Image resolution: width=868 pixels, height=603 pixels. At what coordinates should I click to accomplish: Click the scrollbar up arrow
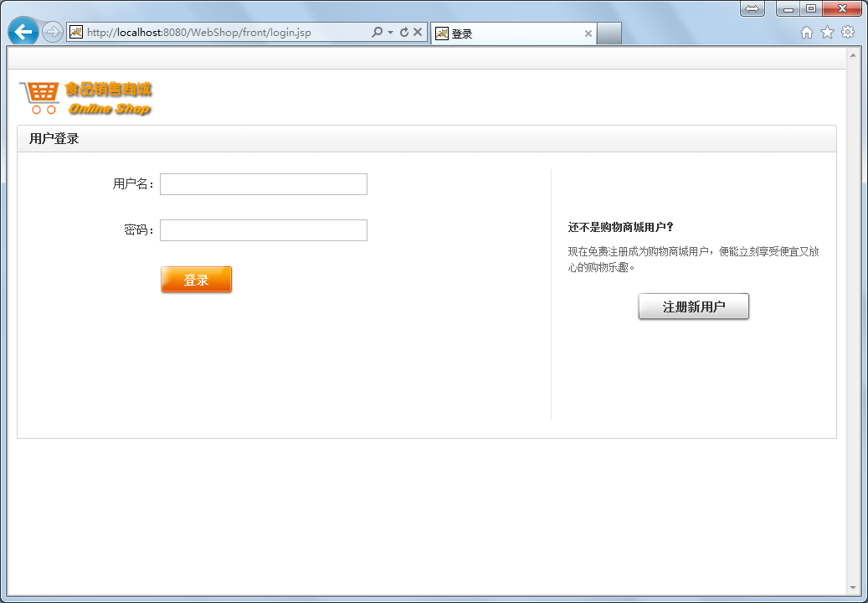[x=853, y=55]
